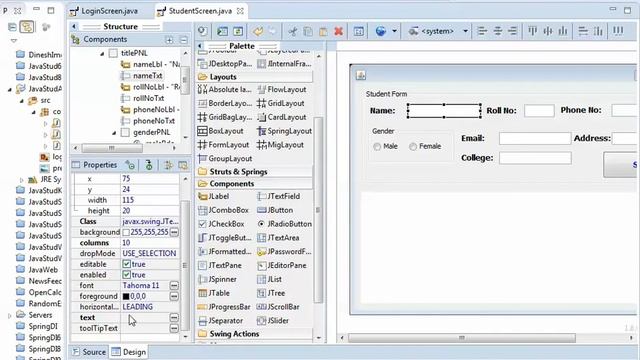The image size is (640, 360).
Task: Open the toolTipText property editor button
Action: click(x=174, y=328)
